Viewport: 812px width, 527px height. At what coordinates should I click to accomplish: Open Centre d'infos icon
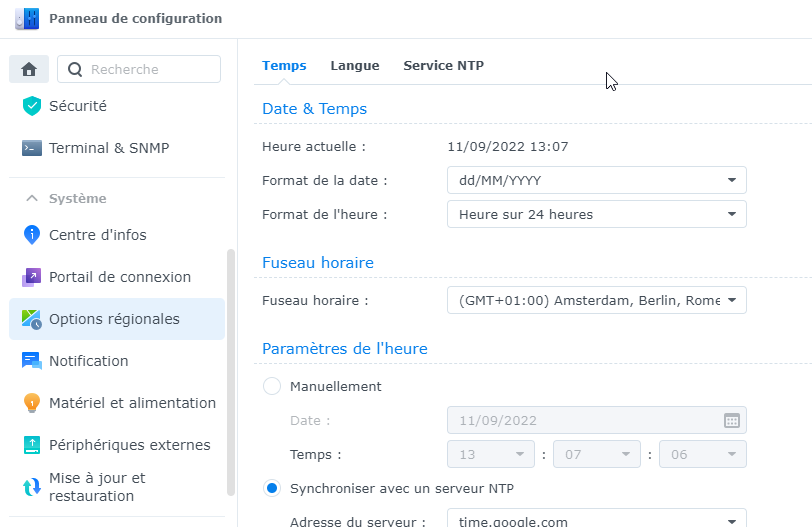pyautogui.click(x=32, y=235)
